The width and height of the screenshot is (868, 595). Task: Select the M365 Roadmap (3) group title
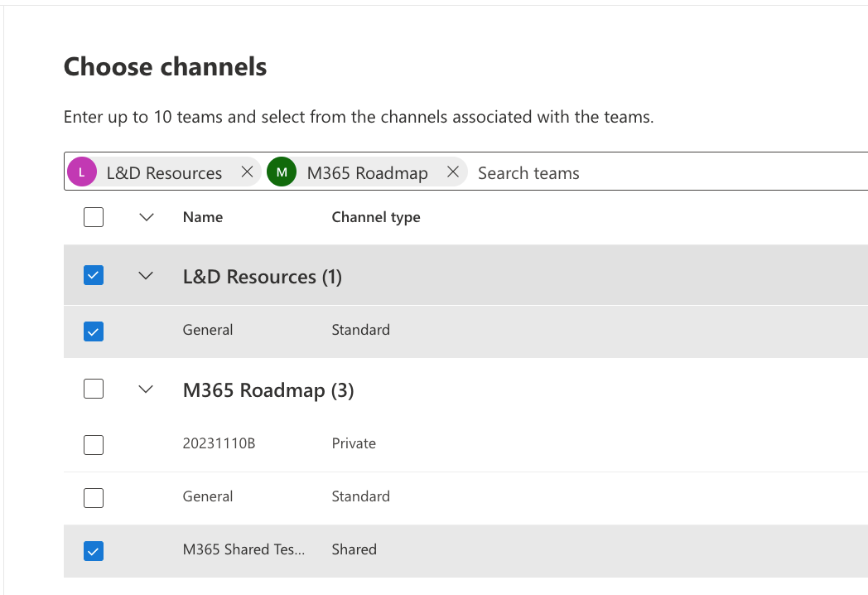[268, 390]
